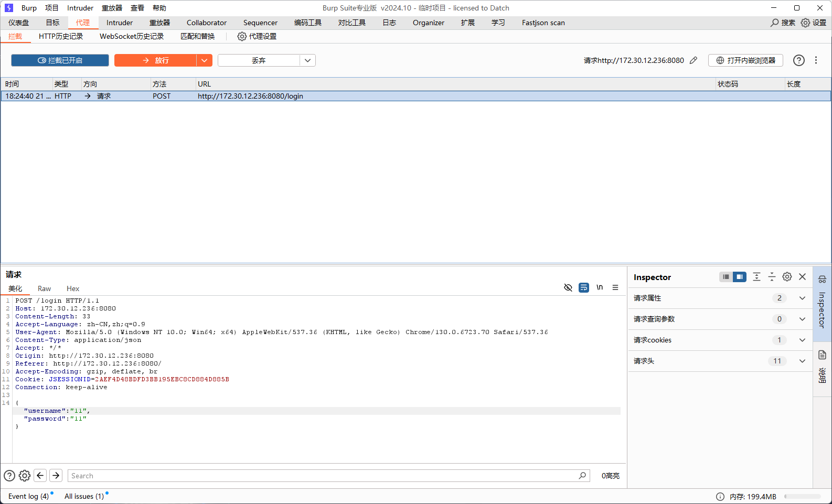Open Inspector settings gear icon
The image size is (832, 504).
click(x=787, y=277)
